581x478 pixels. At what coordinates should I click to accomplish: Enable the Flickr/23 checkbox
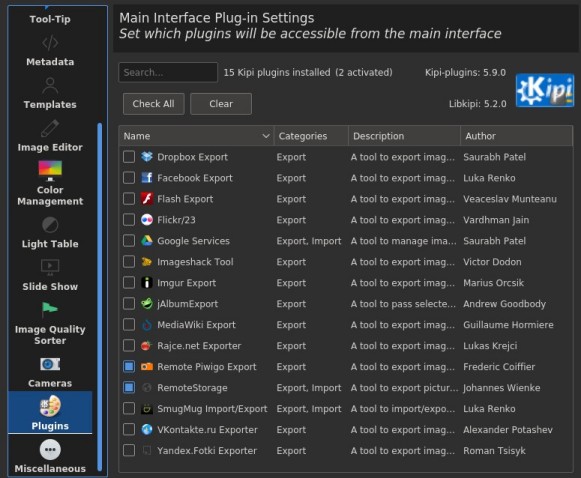pyautogui.click(x=129, y=220)
